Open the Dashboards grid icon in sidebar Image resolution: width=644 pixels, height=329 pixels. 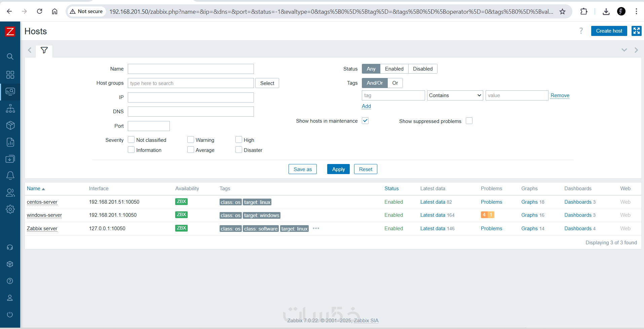(x=10, y=75)
